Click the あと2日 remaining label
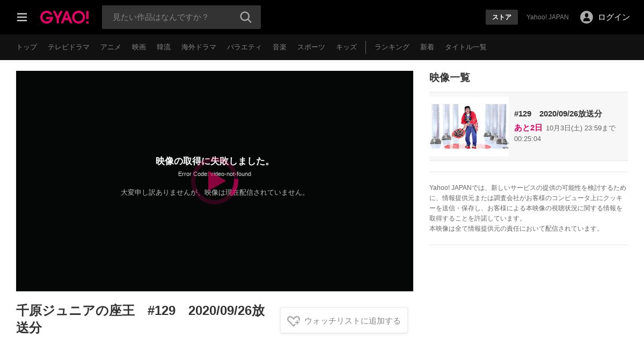 [x=528, y=128]
